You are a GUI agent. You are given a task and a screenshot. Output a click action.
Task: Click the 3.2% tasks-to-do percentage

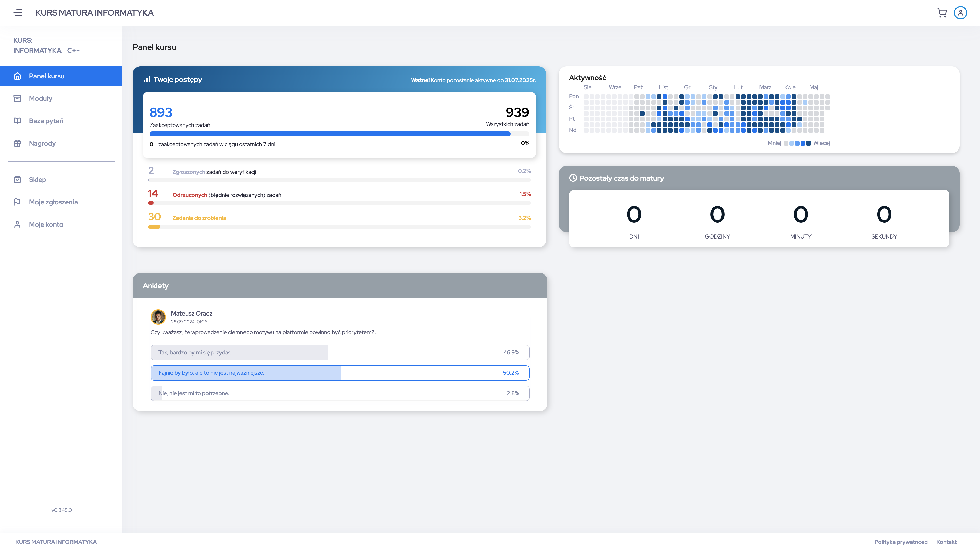pyautogui.click(x=524, y=218)
